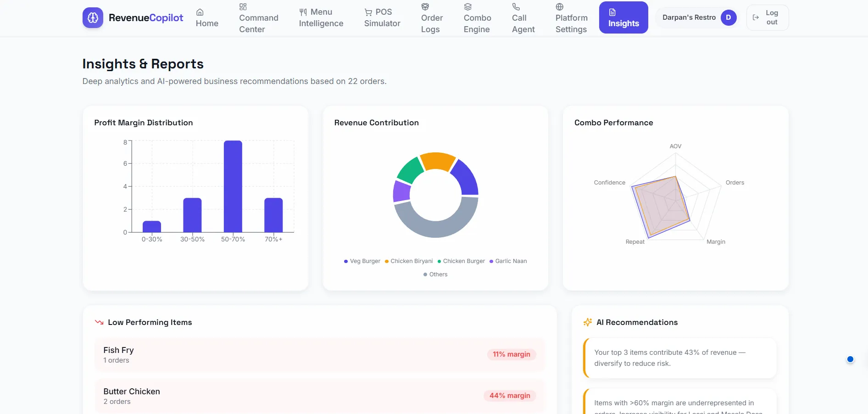Click the RevenueCopilot brand name
The image size is (868, 414).
point(146,18)
